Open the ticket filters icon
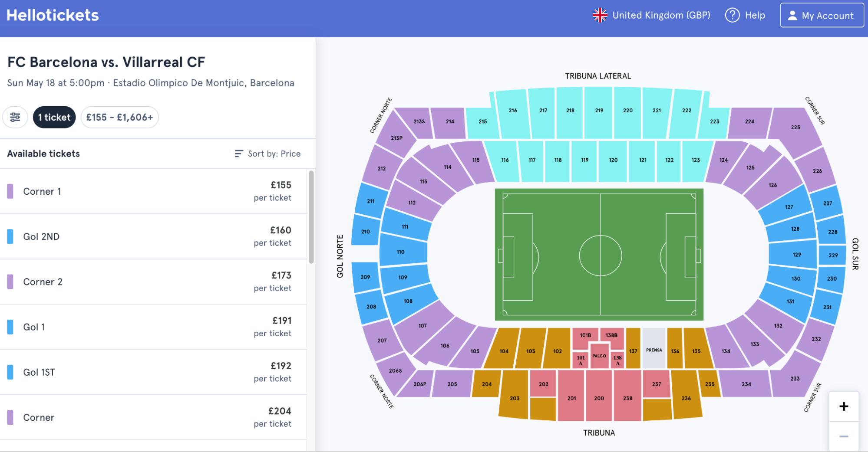This screenshot has width=868, height=452. (15, 117)
